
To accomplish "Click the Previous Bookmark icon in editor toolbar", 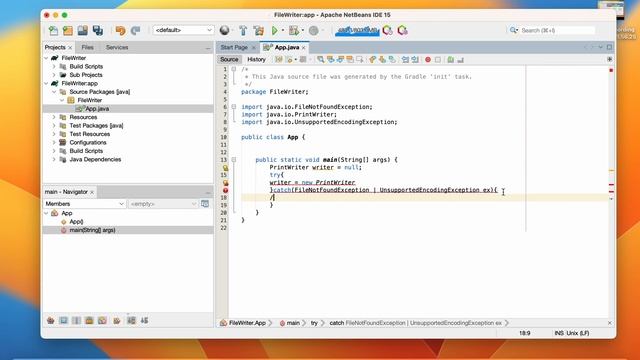I will (372, 60).
